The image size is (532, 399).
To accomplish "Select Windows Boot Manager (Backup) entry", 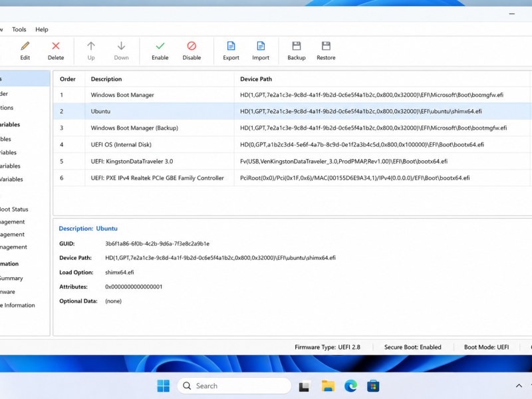I will pyautogui.click(x=293, y=128).
